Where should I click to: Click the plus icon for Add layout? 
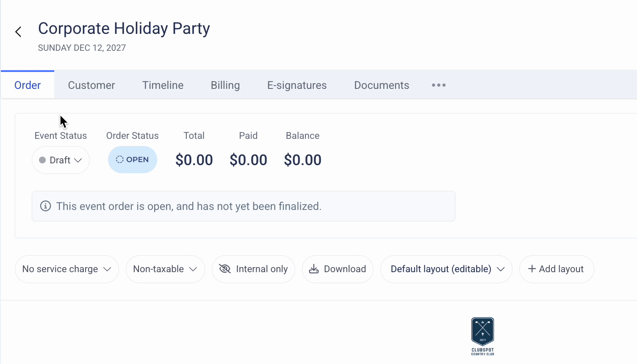532,269
